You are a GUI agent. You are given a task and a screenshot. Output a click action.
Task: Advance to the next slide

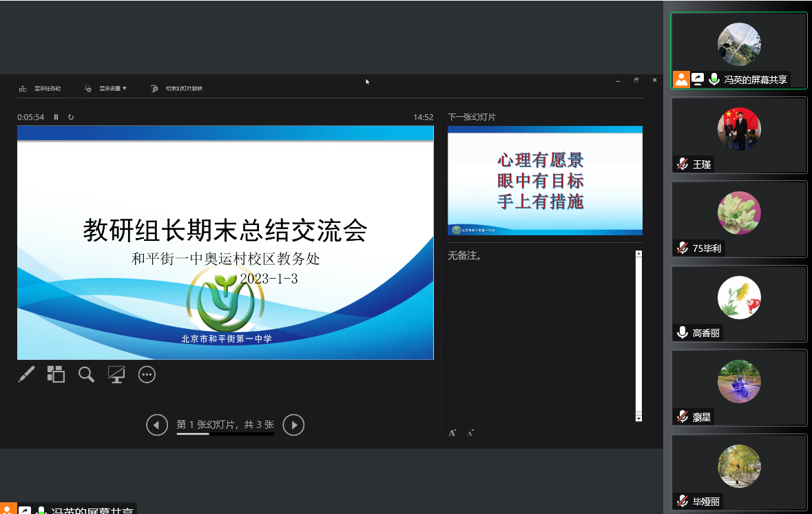[293, 425]
